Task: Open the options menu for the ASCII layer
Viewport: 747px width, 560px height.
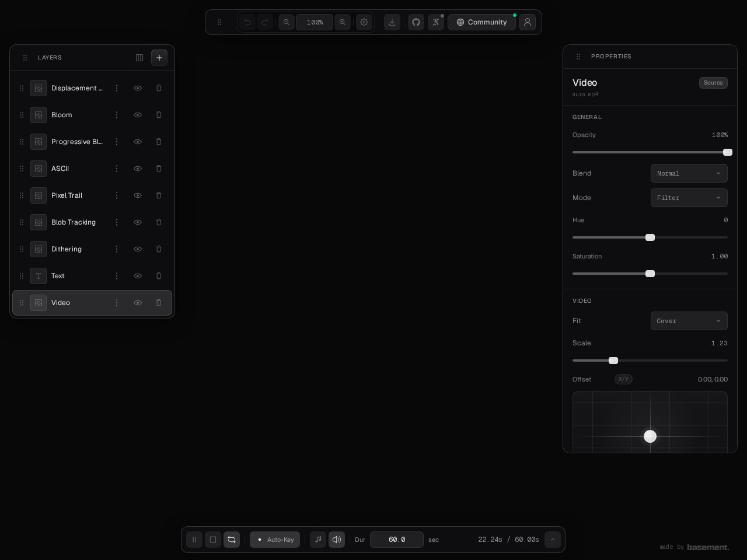Action: pyautogui.click(x=117, y=169)
